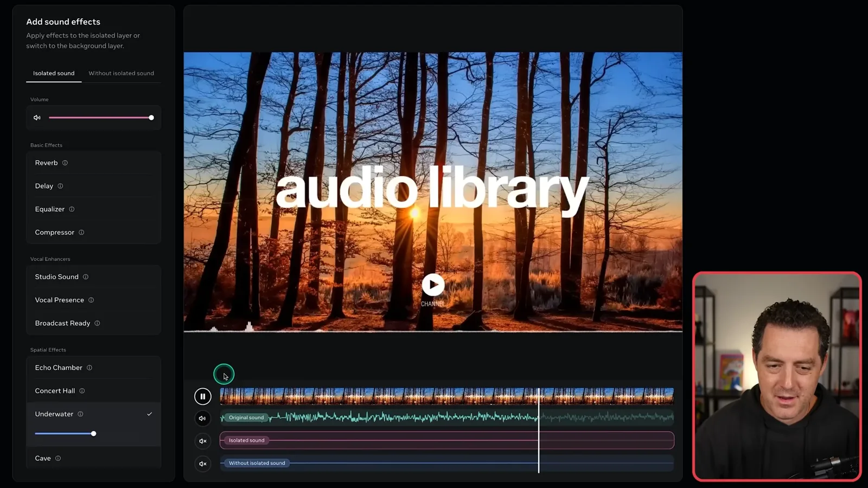Open info icon next to Echo Chamber
Image resolution: width=868 pixels, height=488 pixels.
tap(90, 368)
